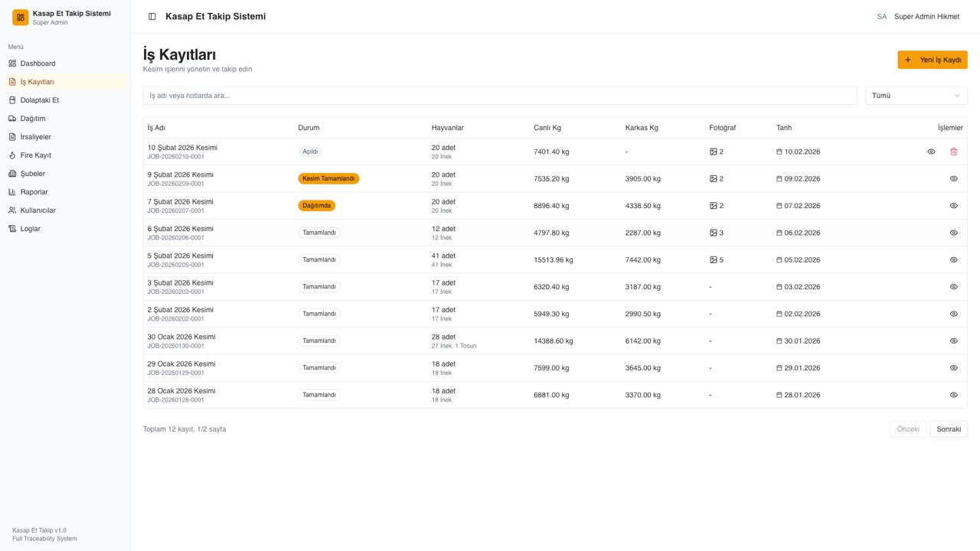
Task: Open the Dağıtım menu item
Action: click(32, 119)
